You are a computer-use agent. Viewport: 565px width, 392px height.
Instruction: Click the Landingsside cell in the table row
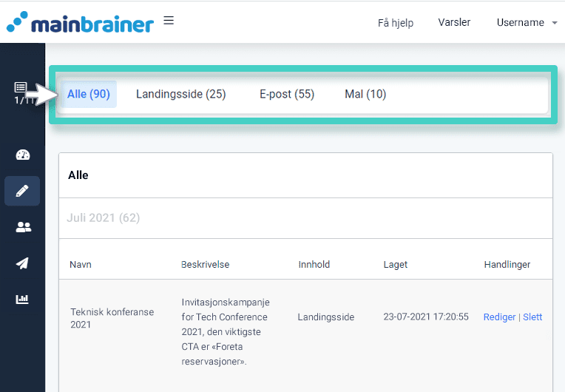tap(325, 317)
